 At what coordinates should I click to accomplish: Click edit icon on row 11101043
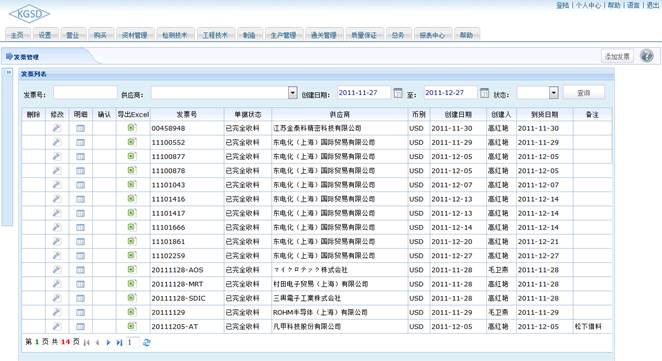tap(57, 185)
